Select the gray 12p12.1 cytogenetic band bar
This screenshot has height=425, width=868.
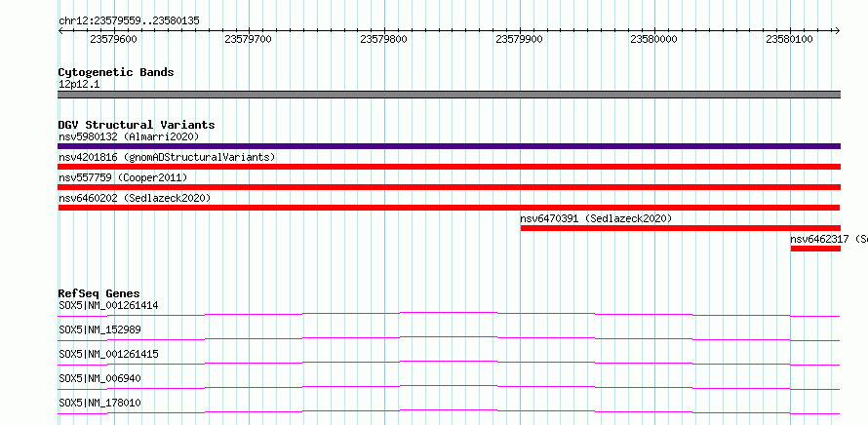(x=449, y=95)
